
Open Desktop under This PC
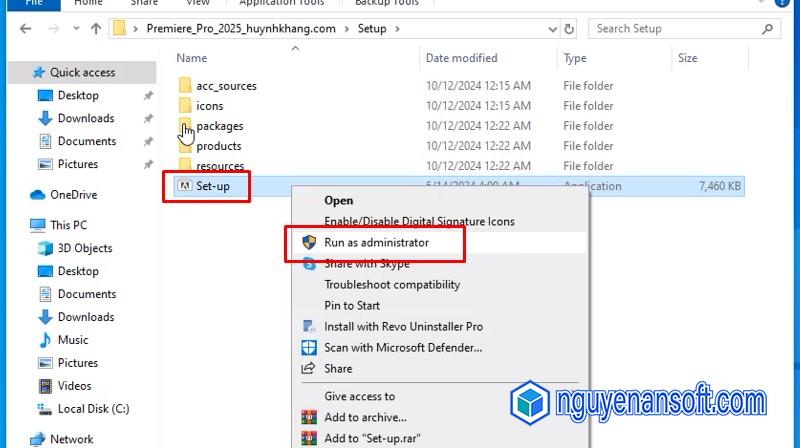pyautogui.click(x=78, y=271)
